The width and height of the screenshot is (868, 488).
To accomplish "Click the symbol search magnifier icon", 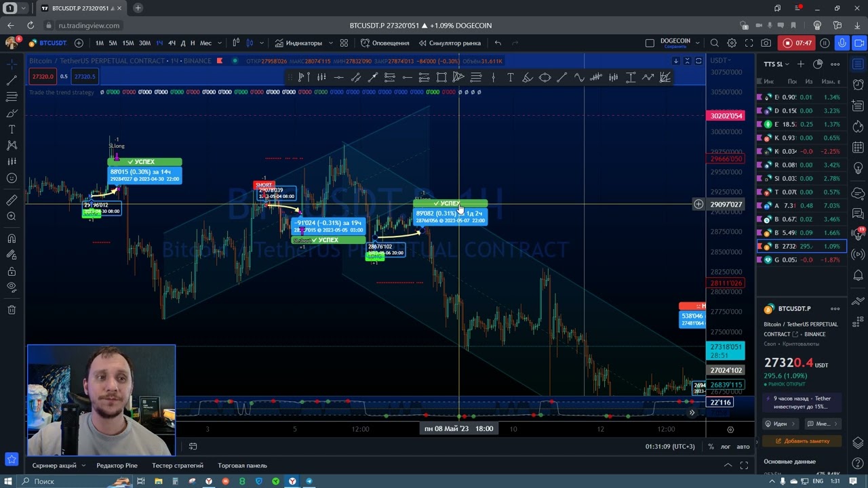I will coord(714,43).
